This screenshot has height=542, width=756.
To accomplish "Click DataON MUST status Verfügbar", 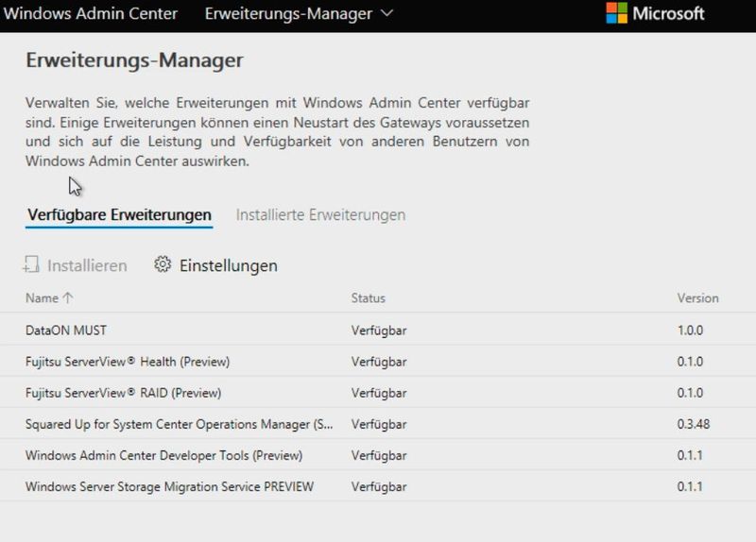I will [379, 330].
